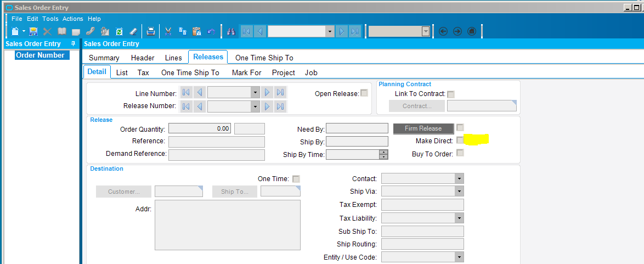Go to last Line Number
Screen dimensions: 644x264
click(280, 93)
